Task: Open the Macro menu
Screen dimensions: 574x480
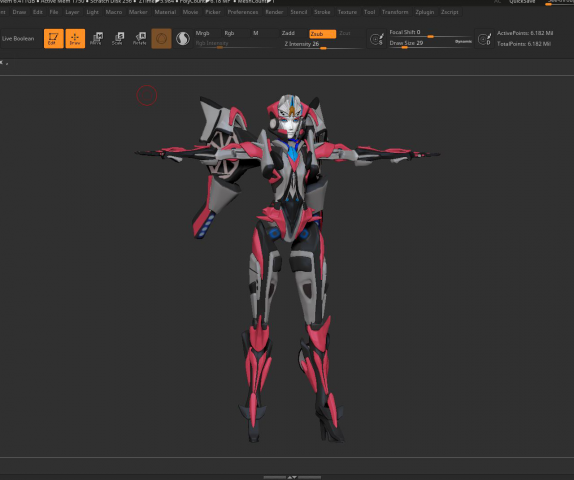Action: click(x=114, y=12)
